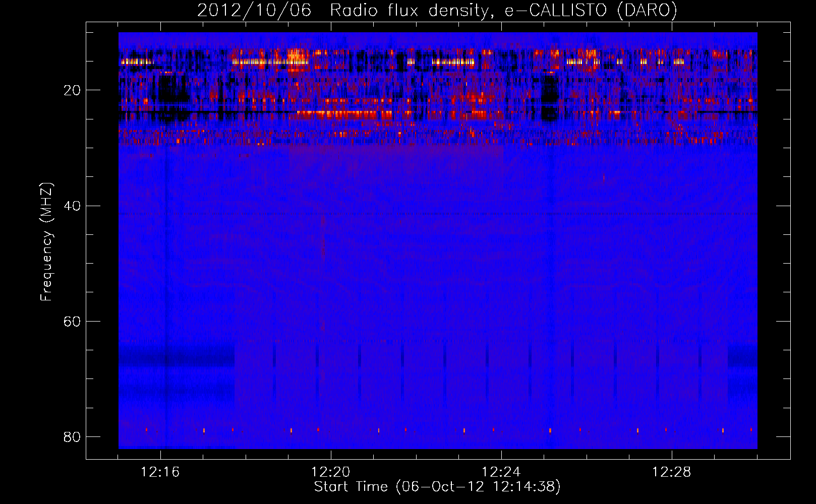Click the 'Frequency (MHZ)' axis label
816x504 pixels.
point(46,242)
